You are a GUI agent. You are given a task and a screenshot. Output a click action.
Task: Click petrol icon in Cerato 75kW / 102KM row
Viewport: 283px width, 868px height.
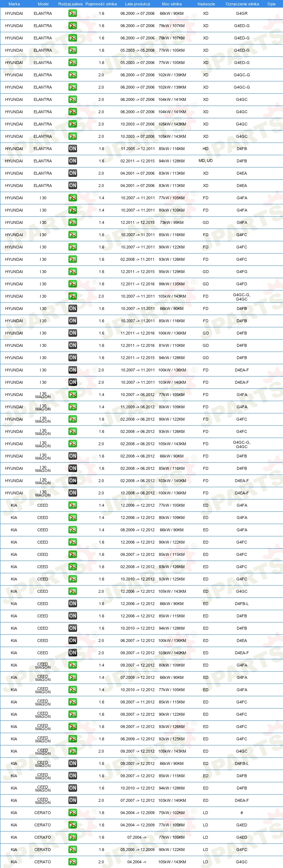pyautogui.click(x=72, y=813)
